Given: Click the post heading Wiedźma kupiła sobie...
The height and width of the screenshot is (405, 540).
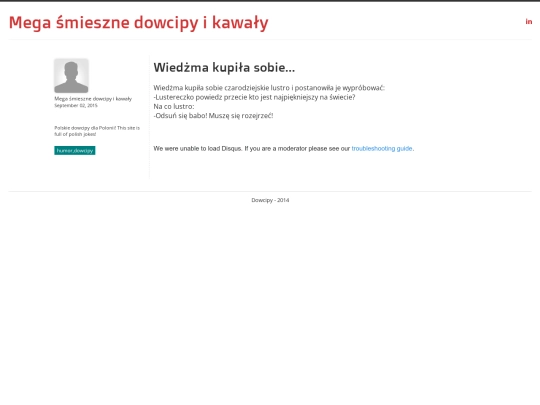Looking at the screenshot, I should point(224,68).
